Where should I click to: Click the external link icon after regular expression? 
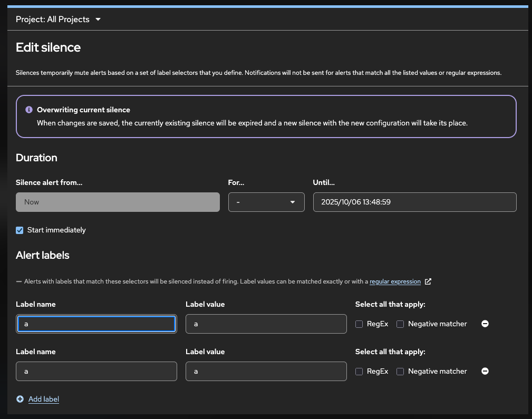(428, 281)
